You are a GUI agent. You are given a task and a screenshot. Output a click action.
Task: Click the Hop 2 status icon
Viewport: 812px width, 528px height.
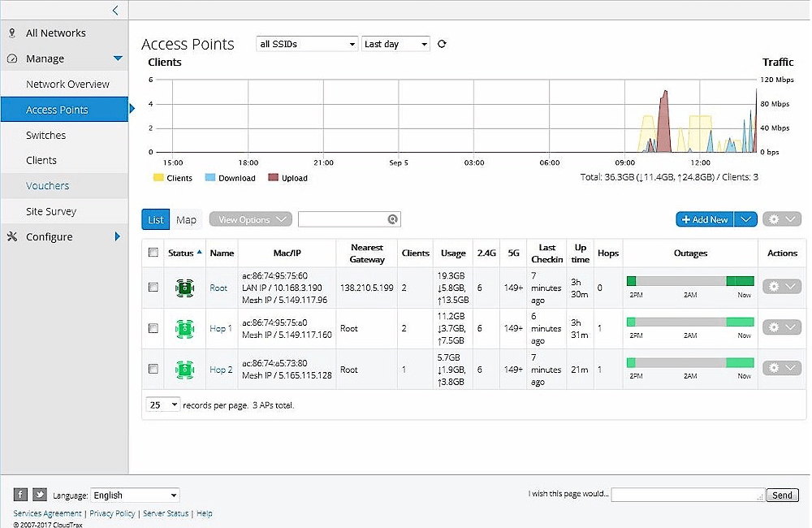tap(184, 370)
